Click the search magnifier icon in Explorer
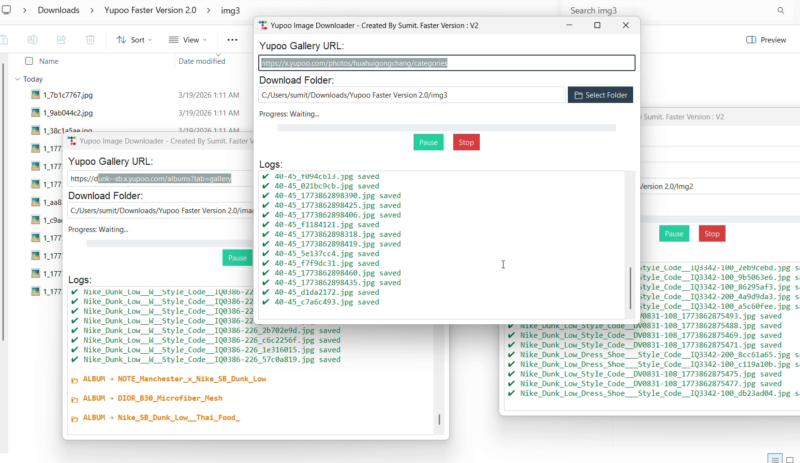 pyautogui.click(x=781, y=10)
